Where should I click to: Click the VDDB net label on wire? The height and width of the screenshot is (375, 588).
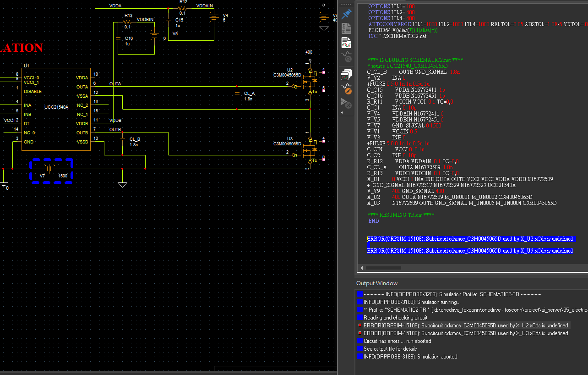coord(115,121)
